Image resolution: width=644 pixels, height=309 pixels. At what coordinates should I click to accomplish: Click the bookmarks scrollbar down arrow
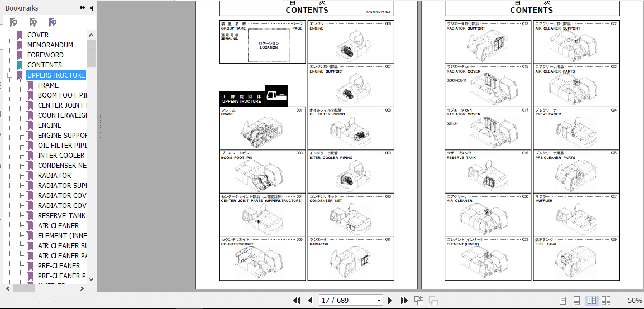(x=91, y=279)
